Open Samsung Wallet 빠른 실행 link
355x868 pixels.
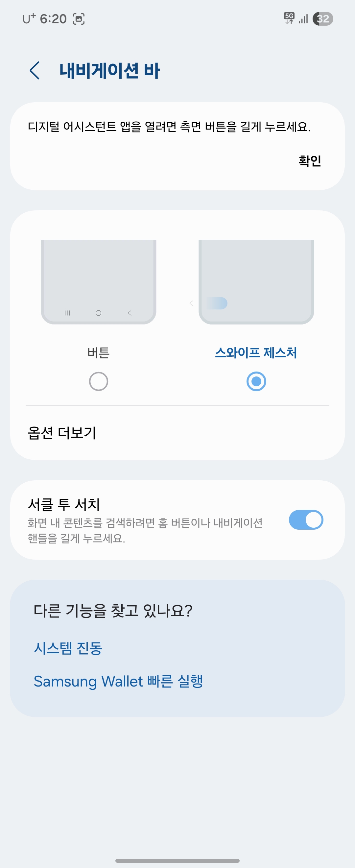pos(118,681)
